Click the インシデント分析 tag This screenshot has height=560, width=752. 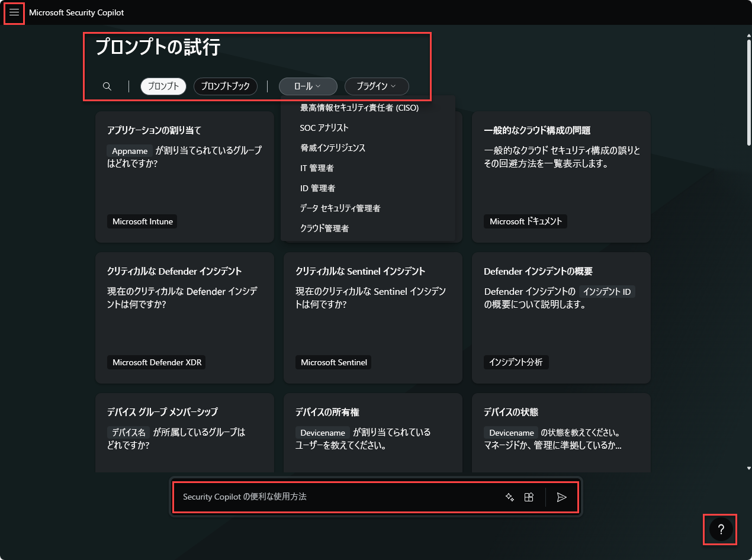coord(516,362)
